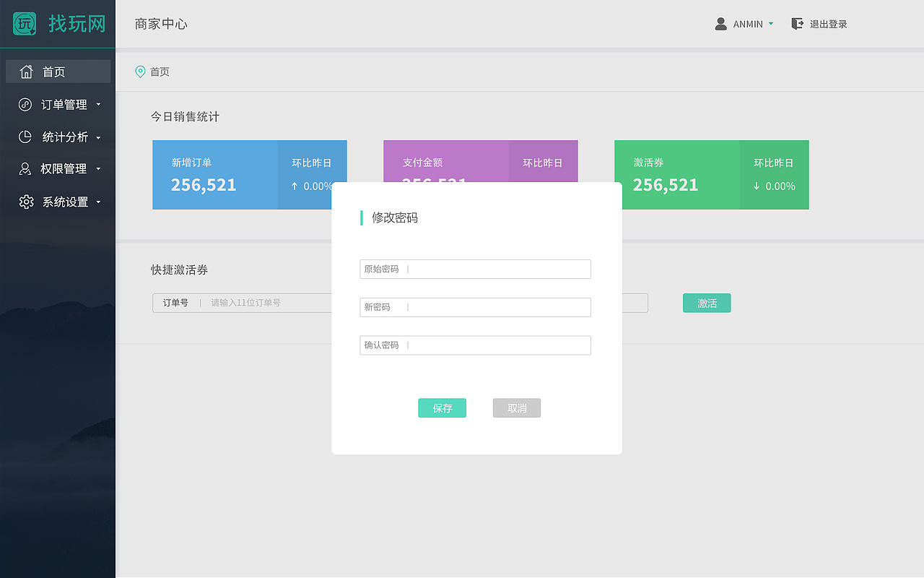
Task: Click the 找玩网 logo icon
Action: point(25,24)
